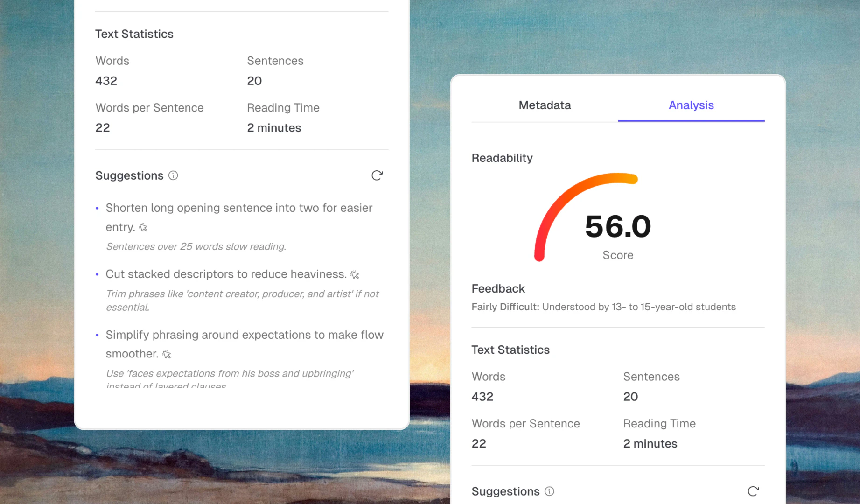
Task: Refresh suggestions in the left panel
Action: pyautogui.click(x=377, y=175)
